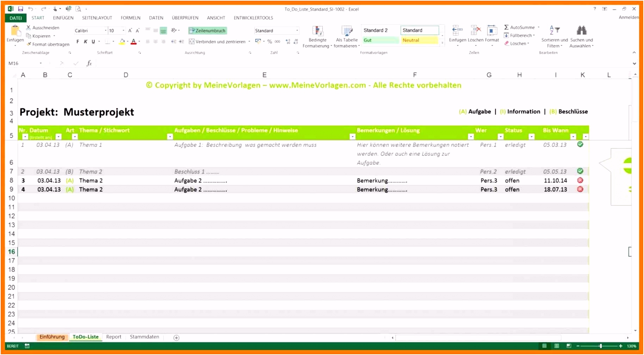Click the thousands separator 000 icon
The height and width of the screenshot is (355, 644).
(x=277, y=42)
